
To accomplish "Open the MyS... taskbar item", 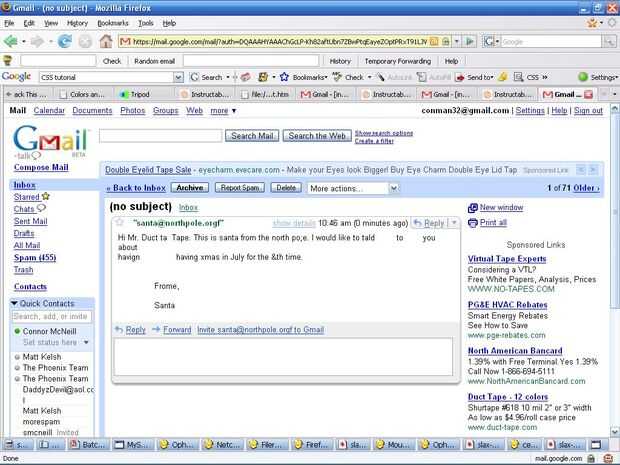I will (x=133, y=445).
